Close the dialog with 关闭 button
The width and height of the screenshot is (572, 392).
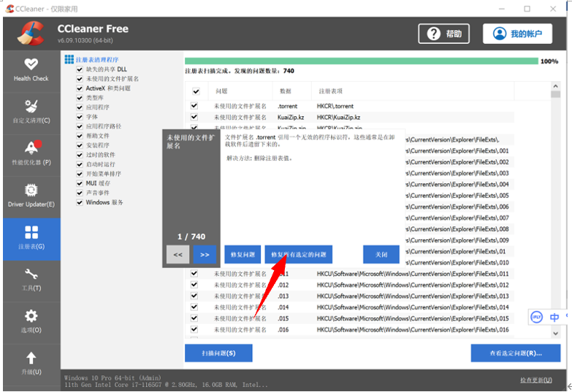[381, 255]
